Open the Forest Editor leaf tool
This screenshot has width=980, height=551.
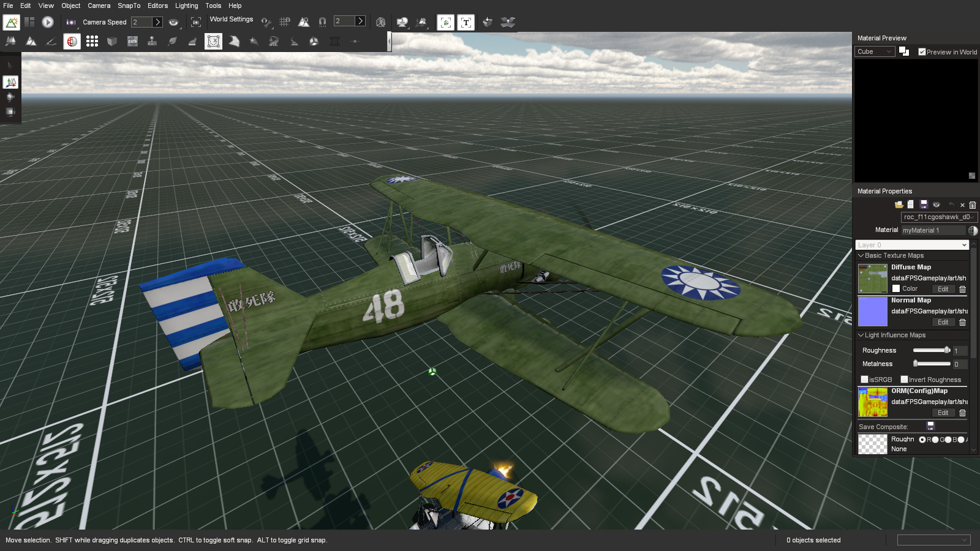click(173, 41)
